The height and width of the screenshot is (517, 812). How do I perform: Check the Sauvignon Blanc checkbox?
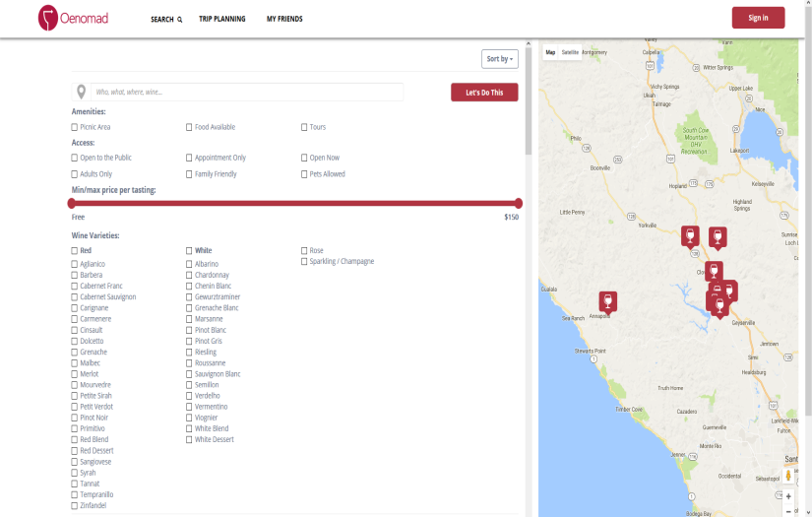189,373
